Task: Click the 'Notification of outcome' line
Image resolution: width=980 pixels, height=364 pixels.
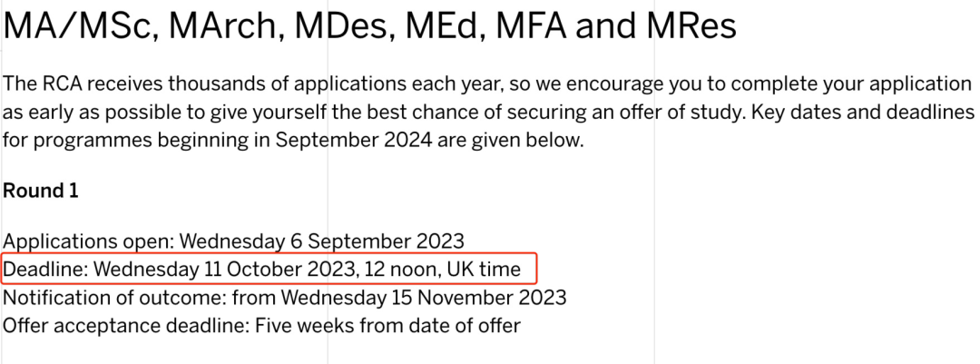Action: 284,297
